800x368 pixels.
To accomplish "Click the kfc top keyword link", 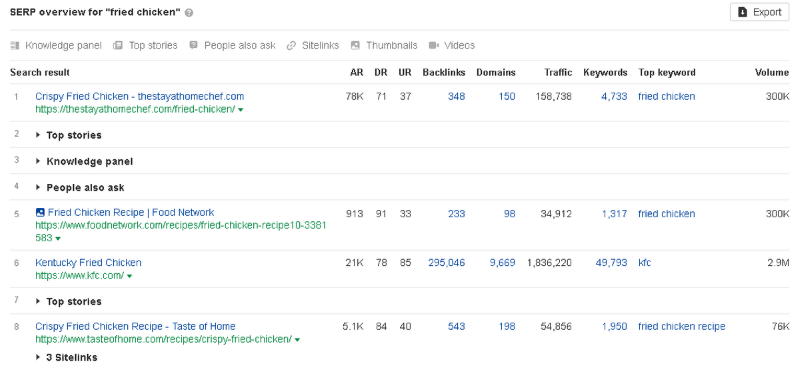I will [x=644, y=263].
